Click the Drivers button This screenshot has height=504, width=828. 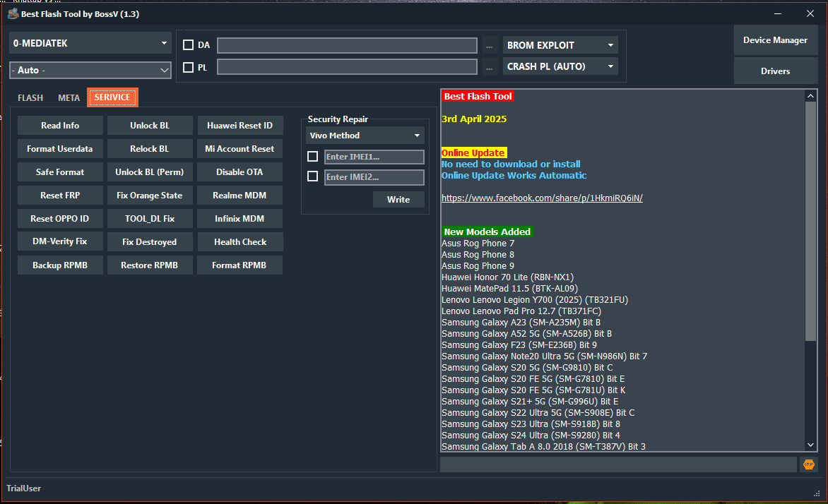point(775,71)
